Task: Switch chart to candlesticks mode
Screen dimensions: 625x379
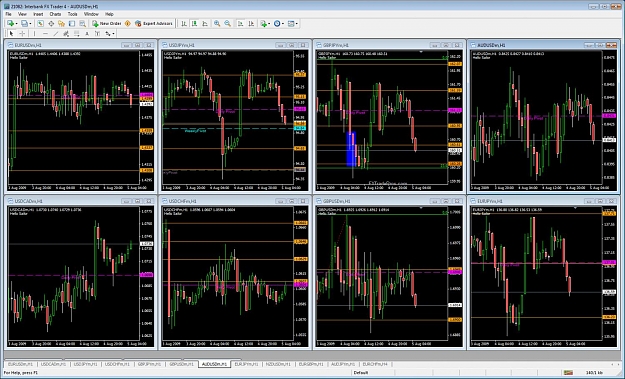Action: click(x=194, y=24)
